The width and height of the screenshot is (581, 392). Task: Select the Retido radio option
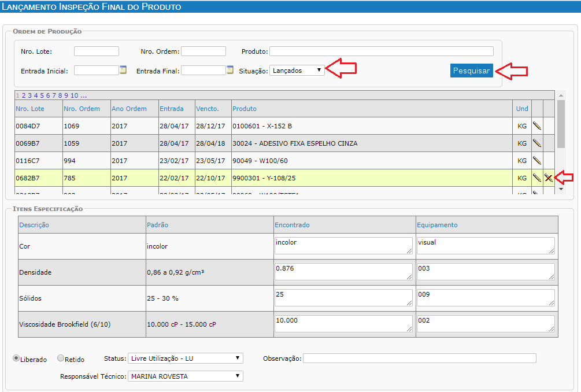pos(61,358)
